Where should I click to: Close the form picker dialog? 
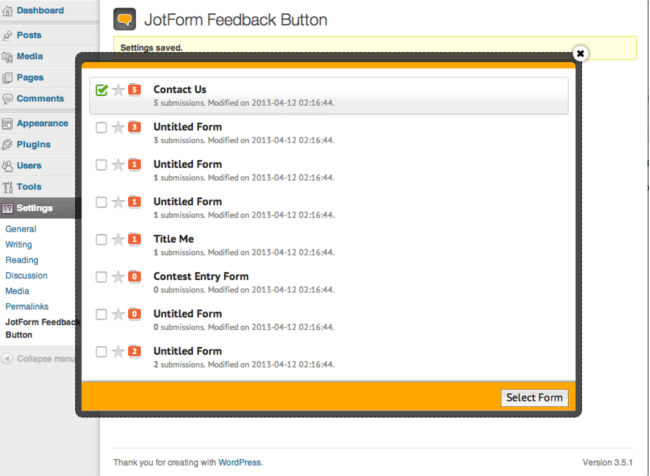580,53
